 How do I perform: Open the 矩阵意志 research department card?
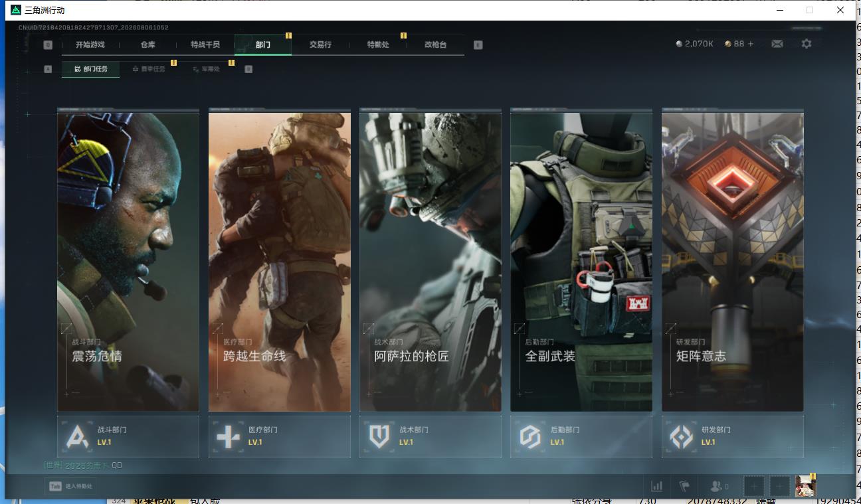733,262
